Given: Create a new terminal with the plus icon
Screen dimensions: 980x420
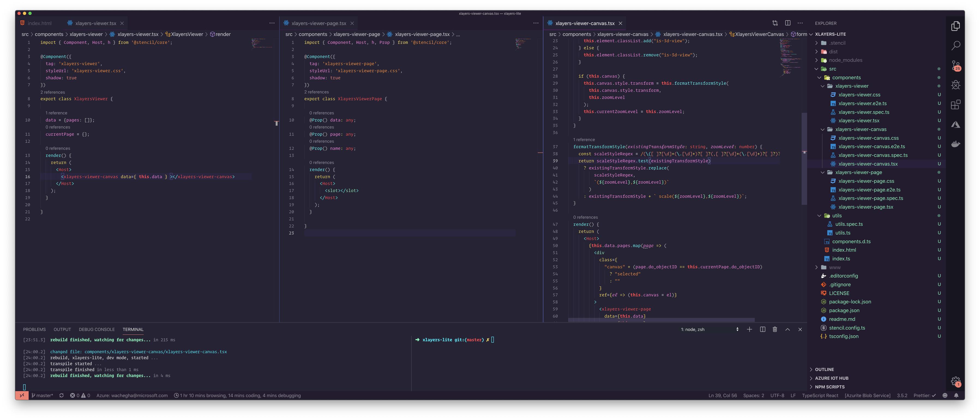Looking at the screenshot, I should [x=749, y=330].
